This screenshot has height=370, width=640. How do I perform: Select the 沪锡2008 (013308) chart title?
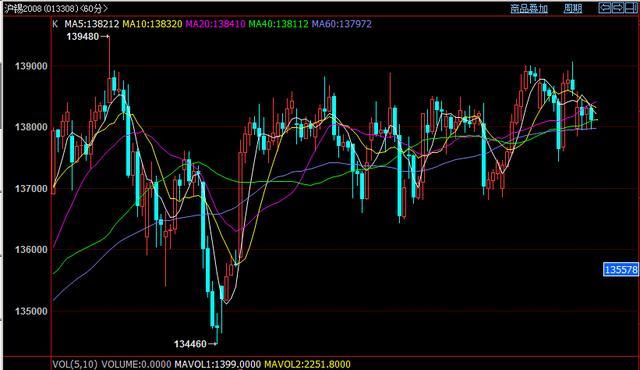55,8
